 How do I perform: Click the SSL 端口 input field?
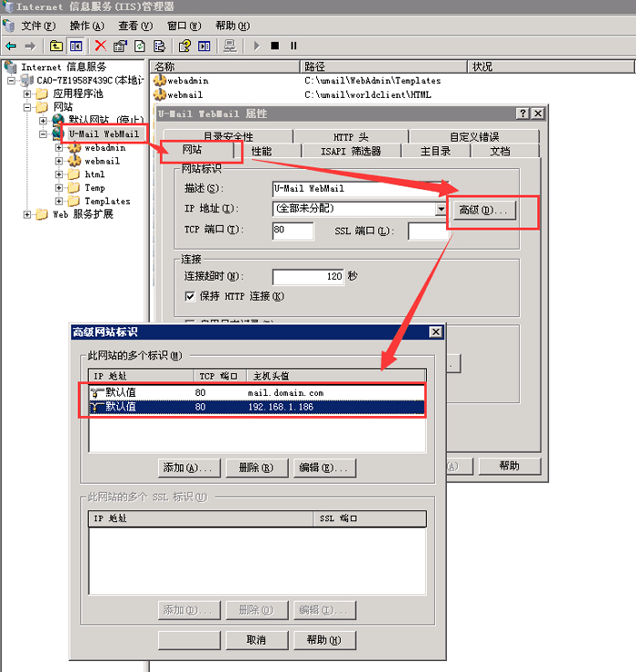pos(428,231)
